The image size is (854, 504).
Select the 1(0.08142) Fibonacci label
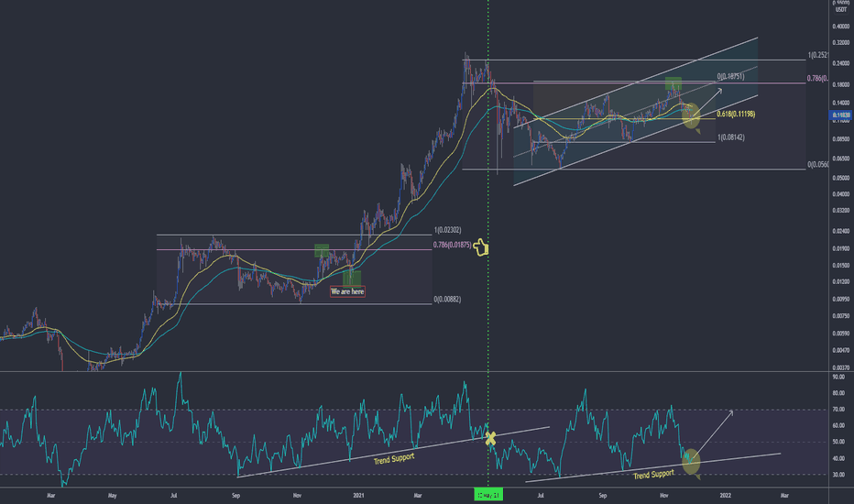pyautogui.click(x=731, y=137)
